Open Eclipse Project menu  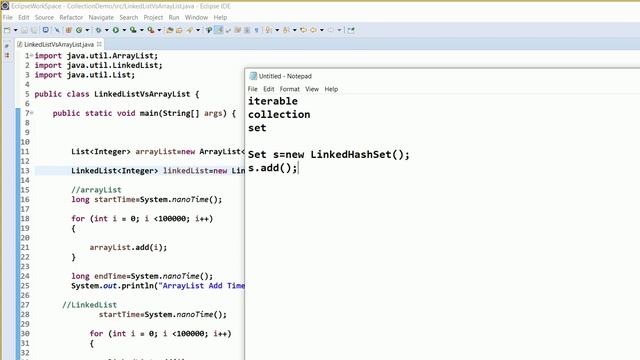tap(153, 18)
